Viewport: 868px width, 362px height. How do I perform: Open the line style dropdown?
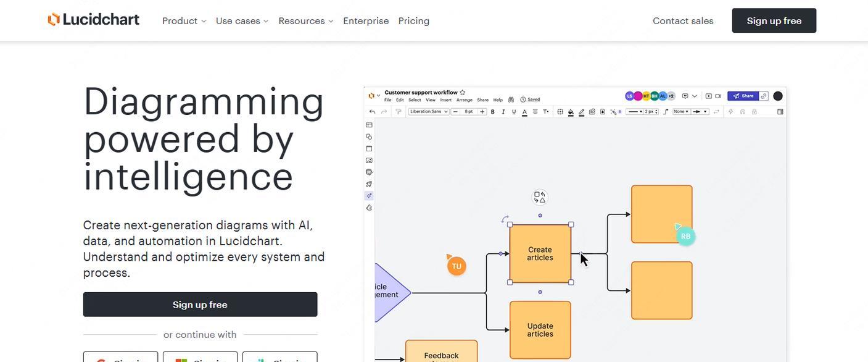(634, 112)
